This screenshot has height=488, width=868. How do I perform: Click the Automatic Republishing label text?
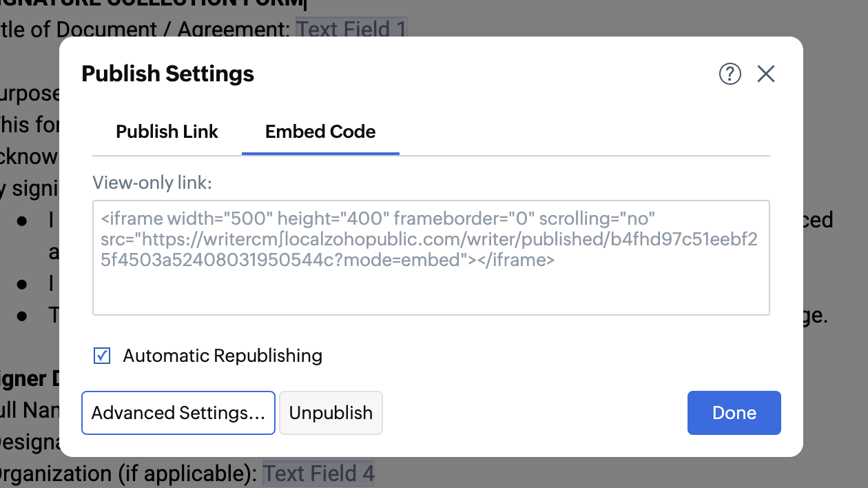coord(223,356)
